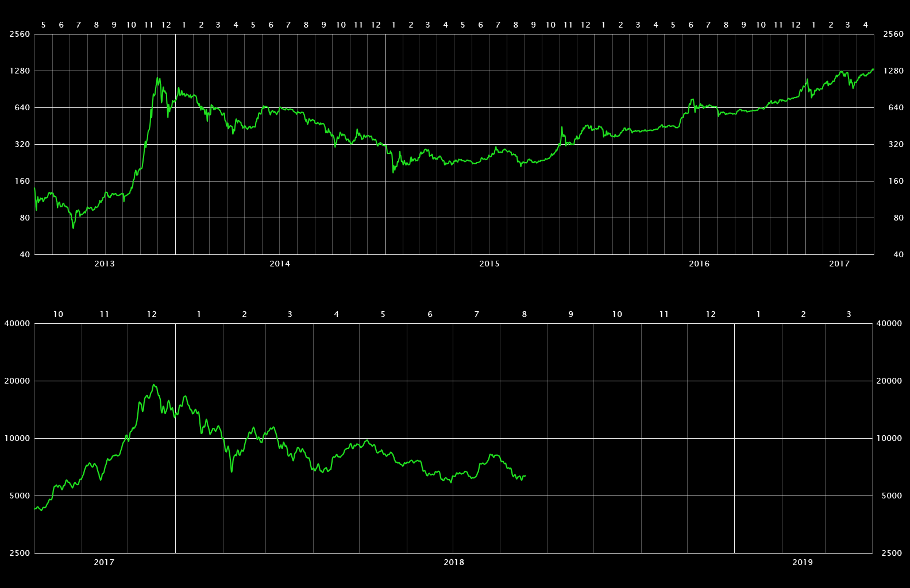Pick the right-axis 40 price label
The width and height of the screenshot is (910, 588).
[x=899, y=255]
